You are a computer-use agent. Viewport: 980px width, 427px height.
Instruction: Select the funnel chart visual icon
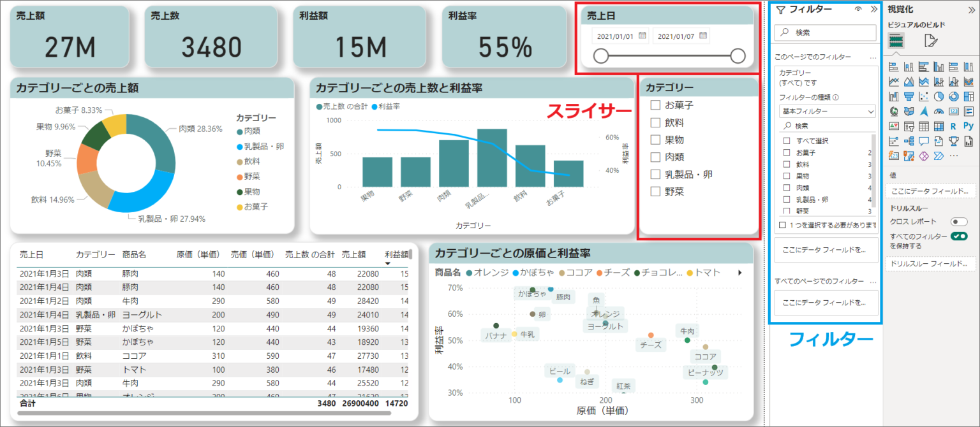coord(909,96)
